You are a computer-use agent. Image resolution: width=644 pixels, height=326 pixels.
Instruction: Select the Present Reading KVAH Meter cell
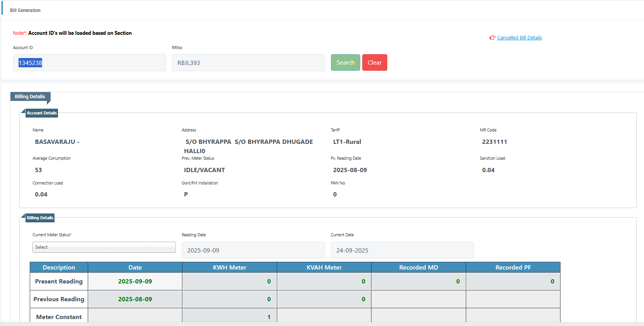(x=324, y=282)
